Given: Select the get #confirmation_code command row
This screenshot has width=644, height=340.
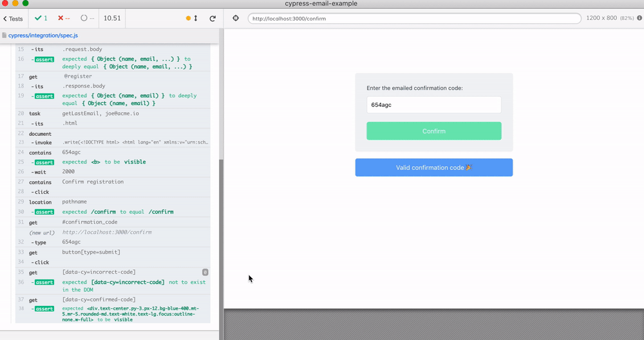Looking at the screenshot, I should point(113,223).
